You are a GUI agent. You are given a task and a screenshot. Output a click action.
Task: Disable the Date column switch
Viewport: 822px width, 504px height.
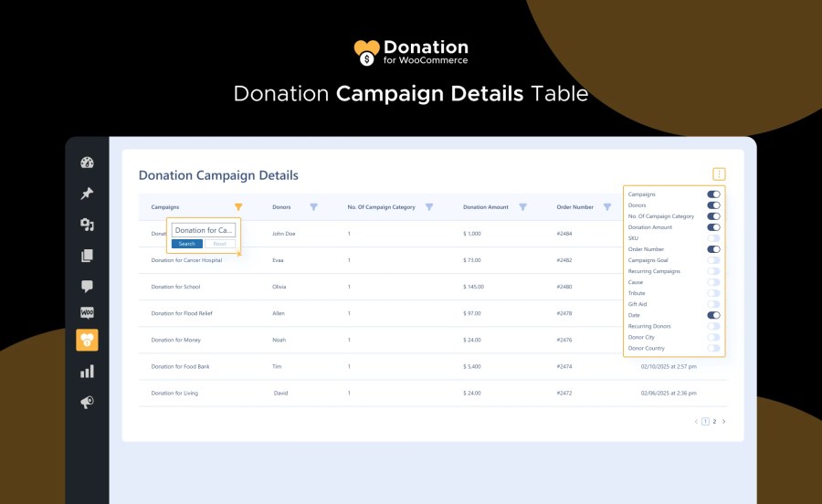point(713,315)
